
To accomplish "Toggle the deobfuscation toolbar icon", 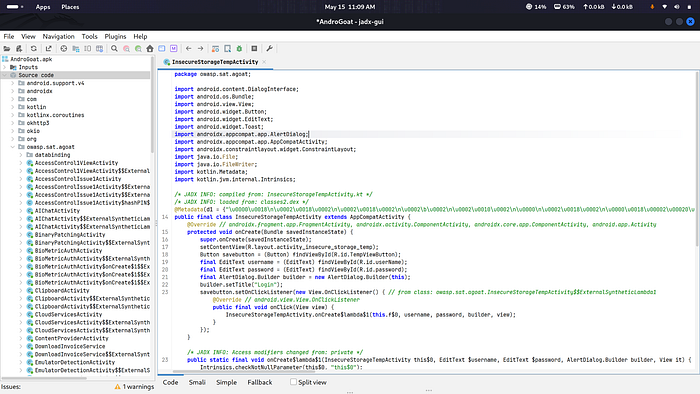I will coord(215,49).
